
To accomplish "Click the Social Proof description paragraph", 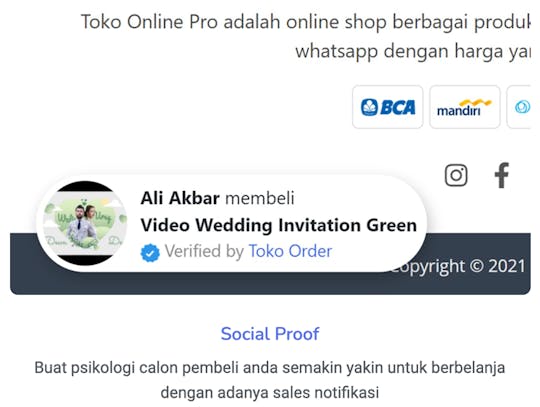I will click(270, 380).
